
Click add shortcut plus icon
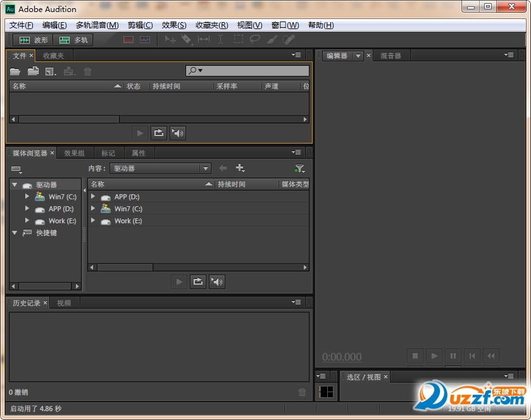coord(240,168)
